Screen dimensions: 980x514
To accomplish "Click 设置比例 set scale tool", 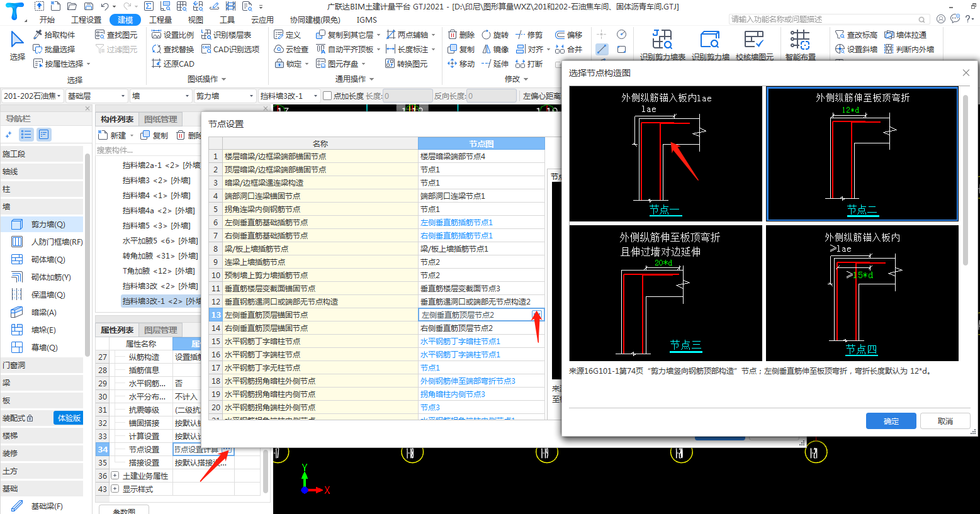I will click(173, 35).
